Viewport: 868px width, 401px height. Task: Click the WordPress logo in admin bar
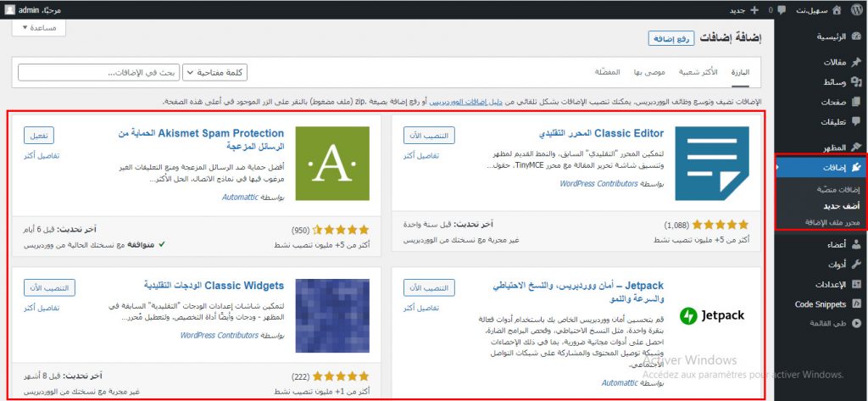pyautogui.click(x=856, y=9)
